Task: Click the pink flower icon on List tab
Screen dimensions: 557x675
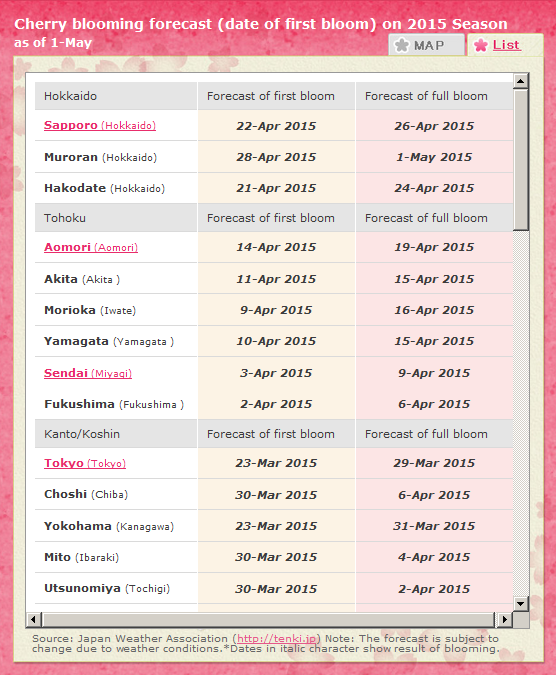Action: tap(481, 45)
